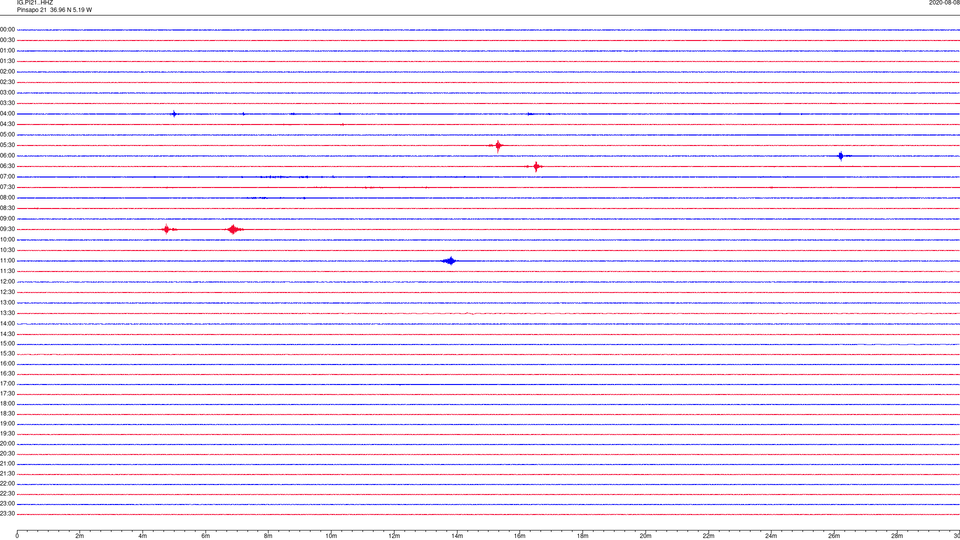Click the 02:30 time label
The width and height of the screenshot is (960, 540).
coord(7,82)
